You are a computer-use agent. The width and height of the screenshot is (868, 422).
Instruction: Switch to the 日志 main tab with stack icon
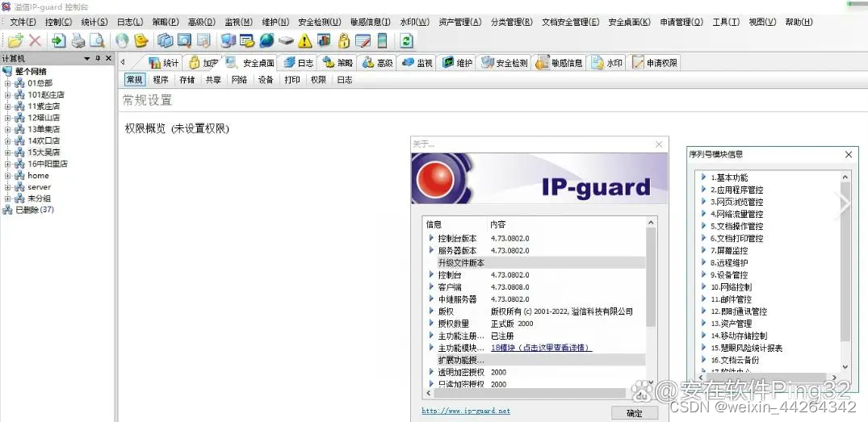click(x=299, y=63)
